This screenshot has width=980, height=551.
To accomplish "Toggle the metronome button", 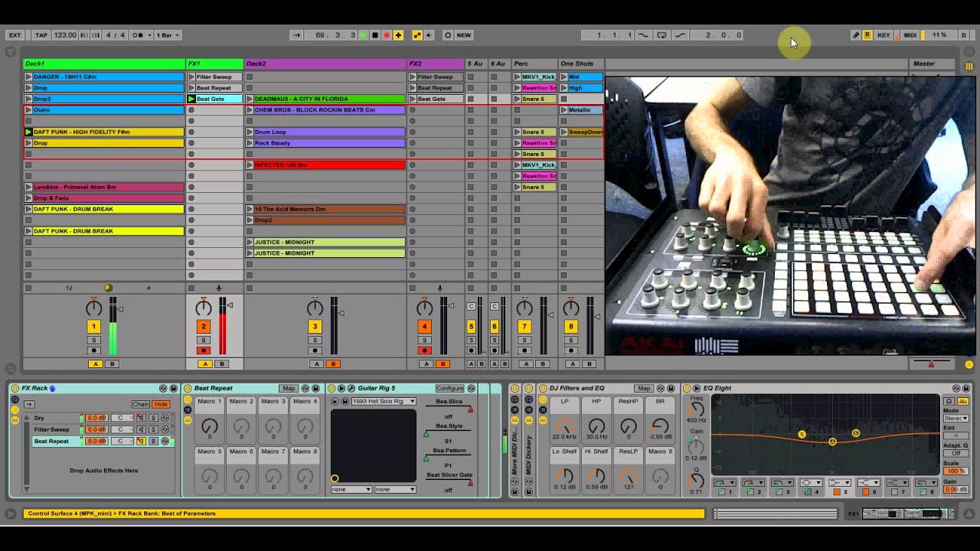I will click(x=139, y=35).
